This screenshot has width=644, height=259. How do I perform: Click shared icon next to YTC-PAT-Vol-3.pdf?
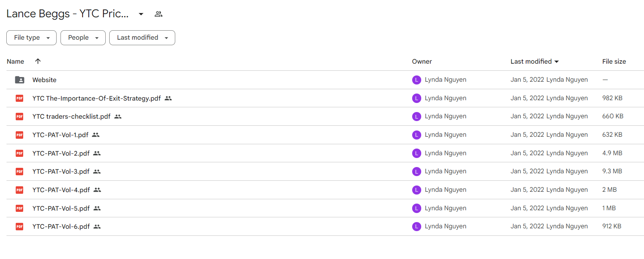[x=97, y=171]
